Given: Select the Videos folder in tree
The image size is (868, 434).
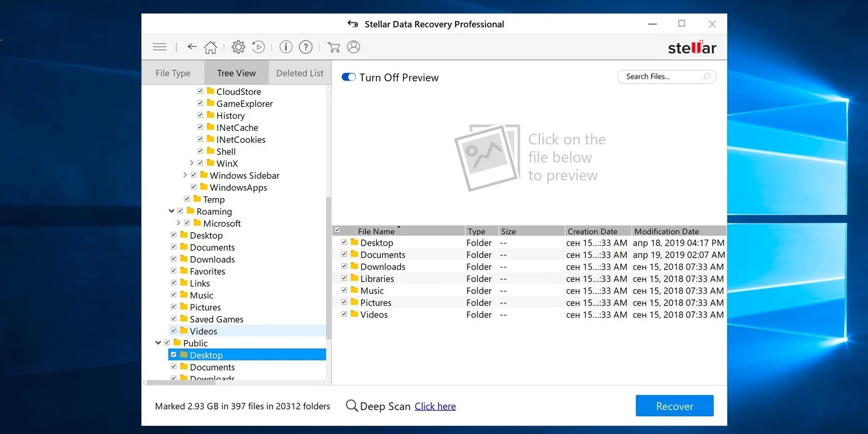Looking at the screenshot, I should tap(203, 331).
